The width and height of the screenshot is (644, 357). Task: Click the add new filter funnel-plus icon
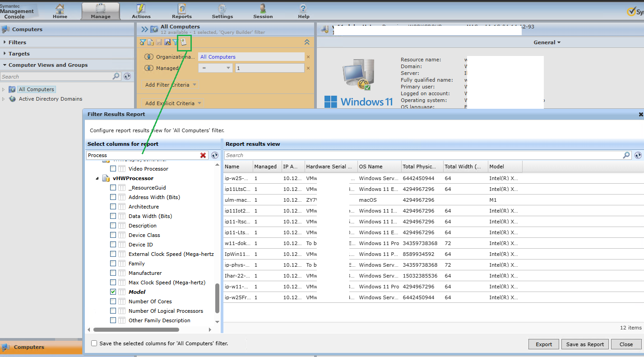coord(143,42)
